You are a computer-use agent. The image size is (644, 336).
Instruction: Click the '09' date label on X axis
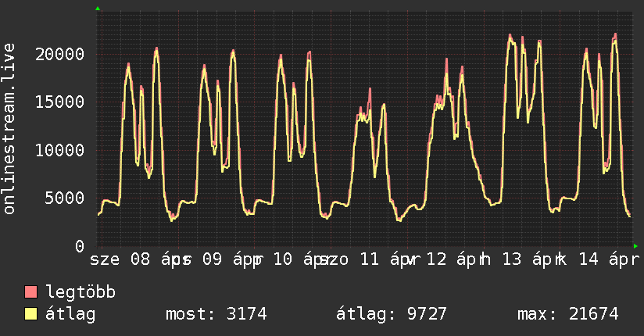coord(212,259)
